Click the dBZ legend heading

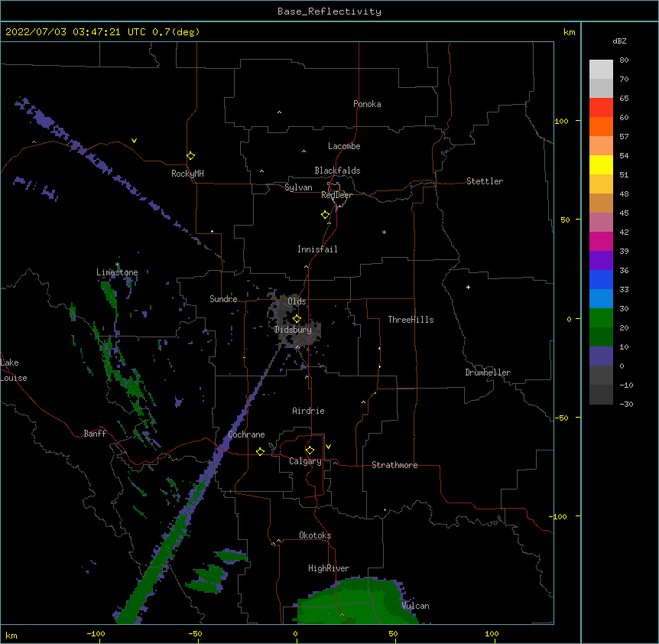click(619, 41)
